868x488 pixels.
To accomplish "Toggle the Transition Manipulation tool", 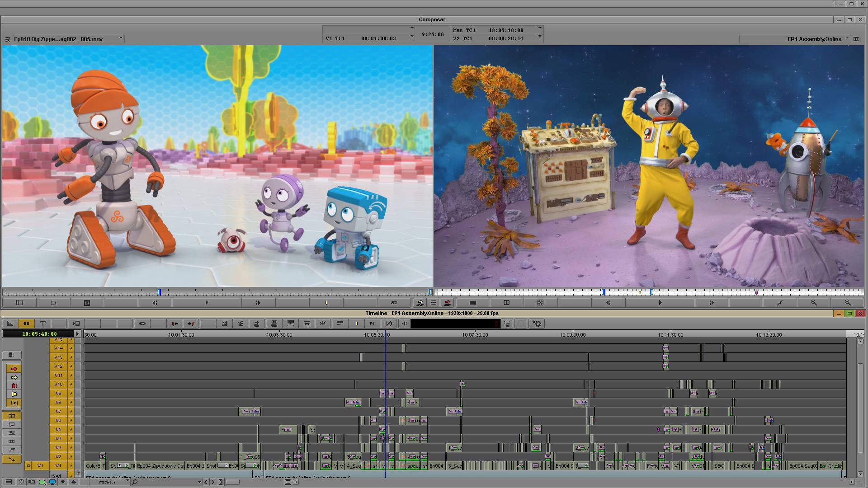I will point(14,403).
